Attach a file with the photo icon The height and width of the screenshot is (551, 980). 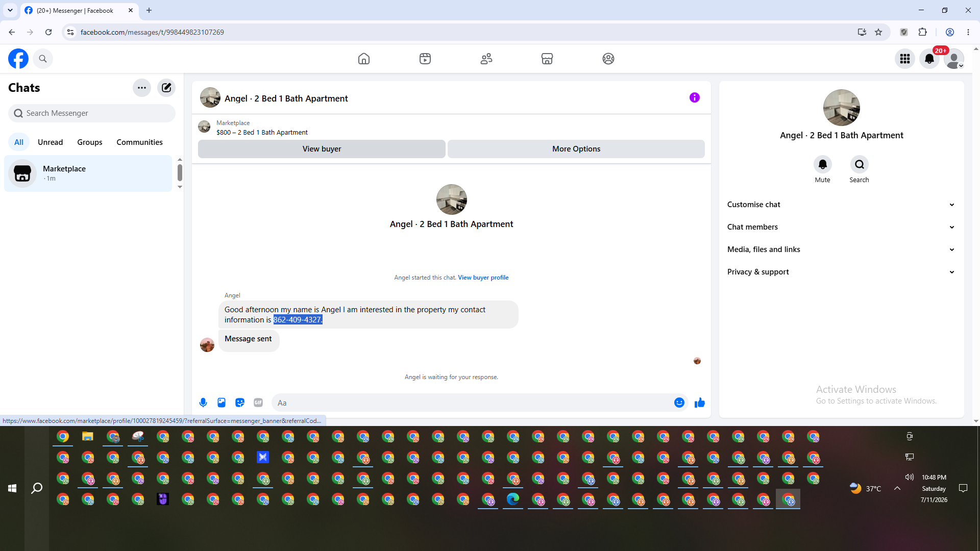222,403
